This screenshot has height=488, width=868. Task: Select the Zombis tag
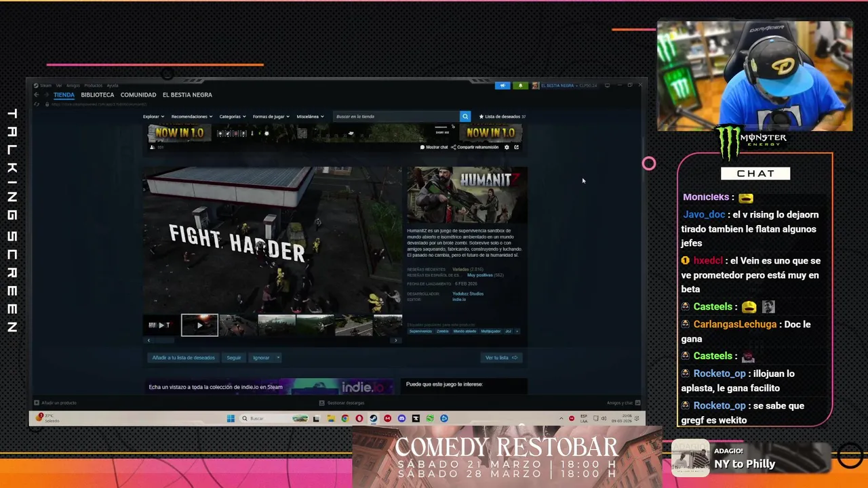pos(443,331)
